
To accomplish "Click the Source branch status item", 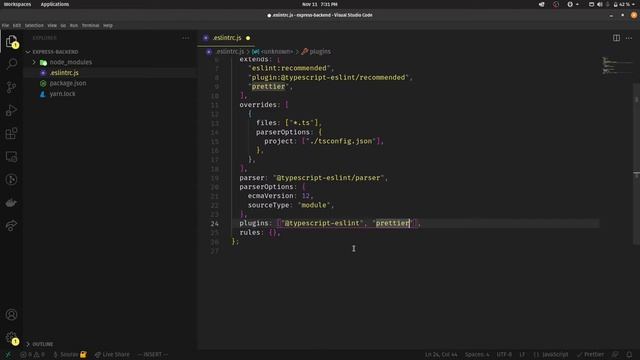I will tap(69, 355).
